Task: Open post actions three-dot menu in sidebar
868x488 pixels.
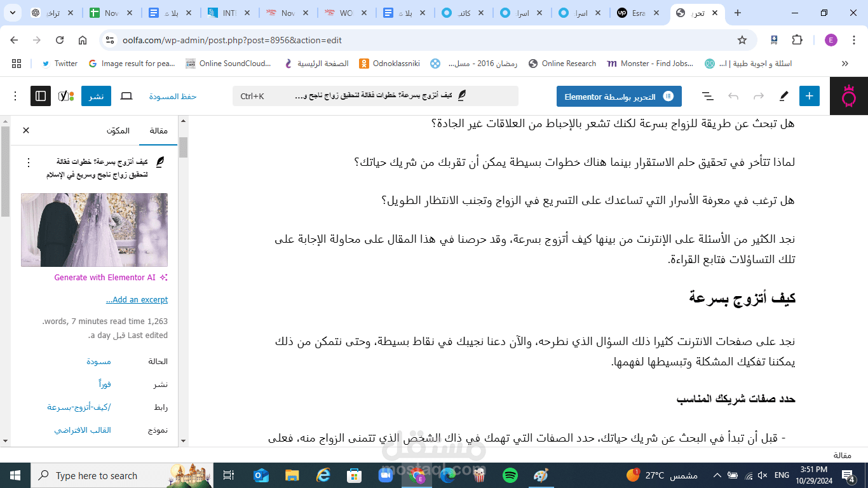Action: coord(28,163)
